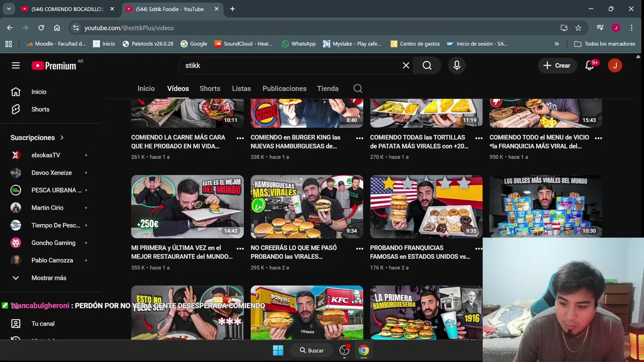644x362 pixels.
Task: Click Buscar in the taskbar
Action: [x=312, y=350]
